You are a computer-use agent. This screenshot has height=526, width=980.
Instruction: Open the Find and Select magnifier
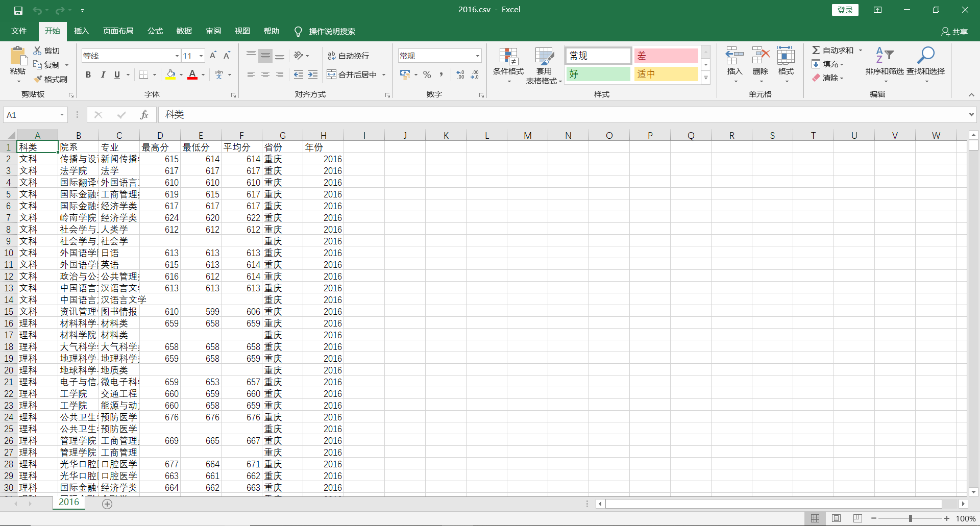[925, 55]
